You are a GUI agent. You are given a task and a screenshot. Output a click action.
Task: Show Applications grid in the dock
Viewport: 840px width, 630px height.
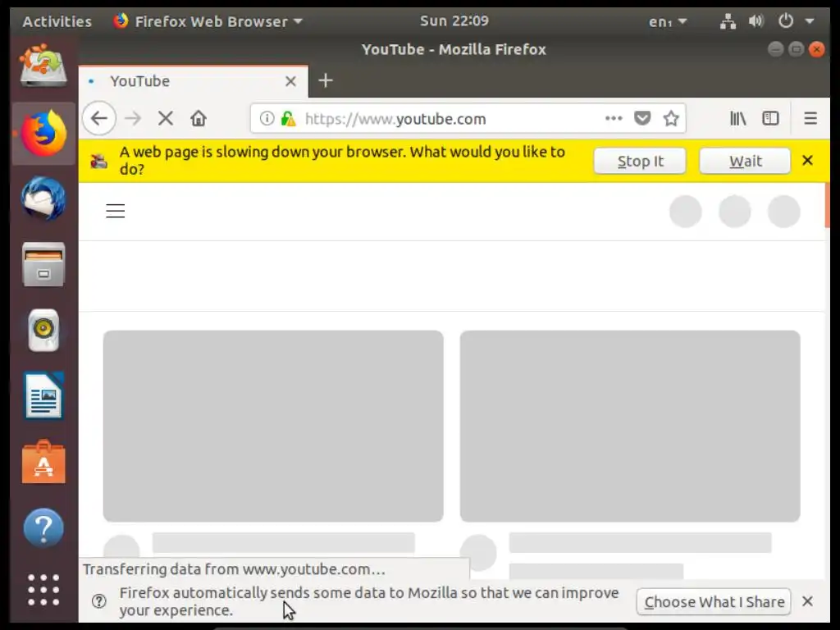(43, 589)
